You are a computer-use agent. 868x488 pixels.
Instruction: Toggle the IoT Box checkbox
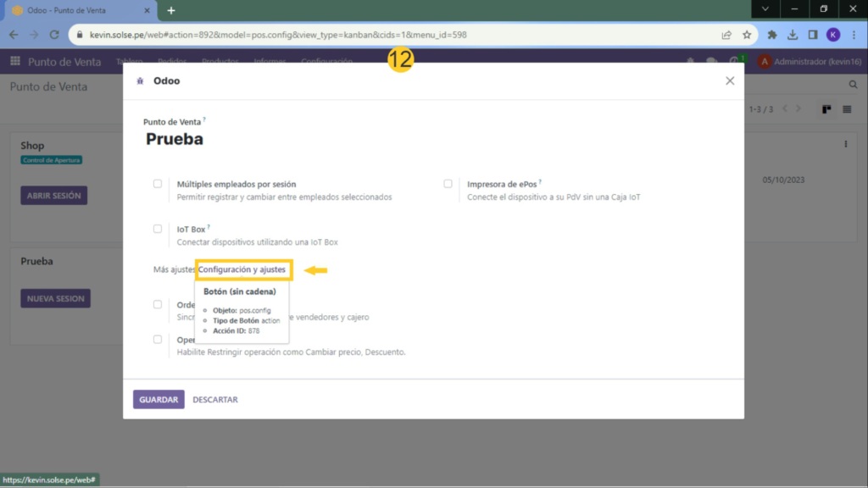click(x=158, y=229)
